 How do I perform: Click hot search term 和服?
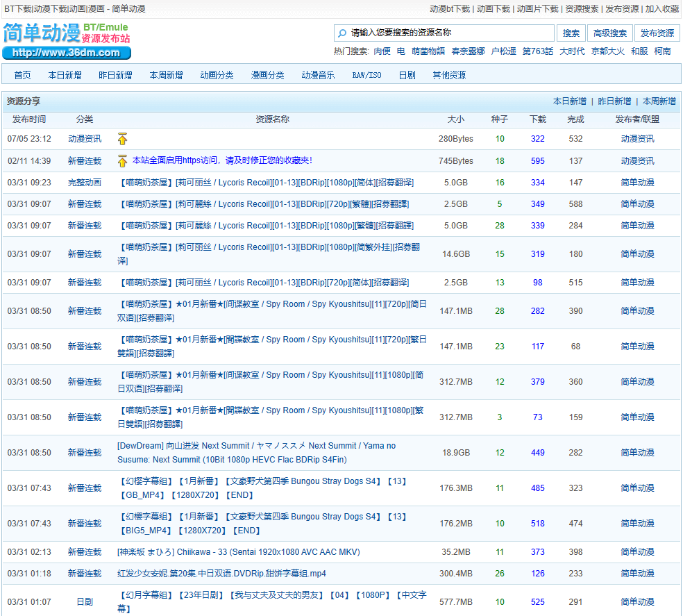tap(639, 51)
